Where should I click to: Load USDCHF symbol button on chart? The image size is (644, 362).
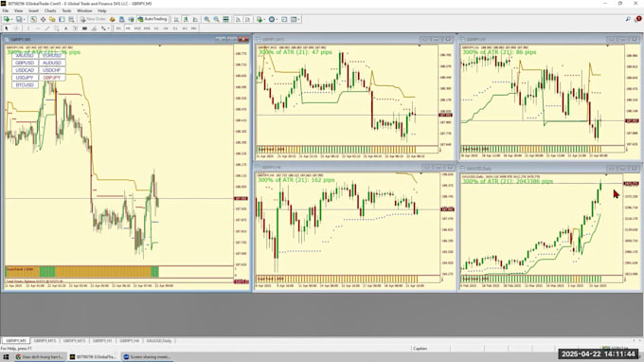[x=52, y=70]
